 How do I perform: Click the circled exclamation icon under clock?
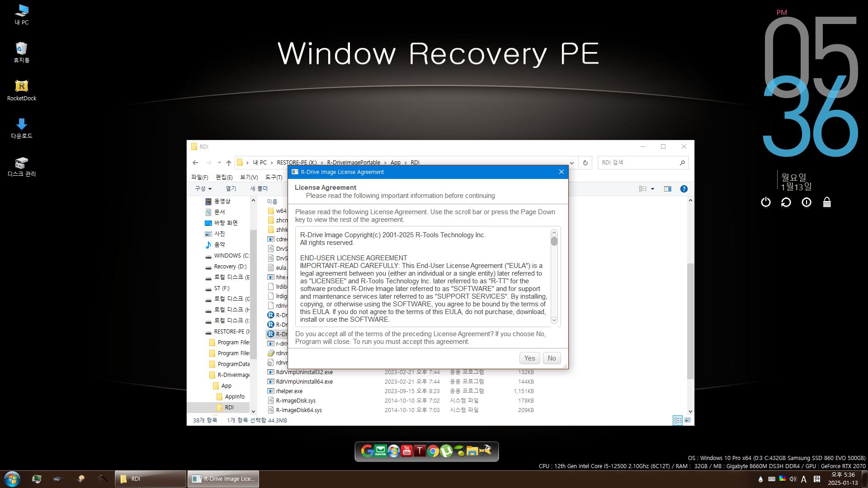coord(806,202)
